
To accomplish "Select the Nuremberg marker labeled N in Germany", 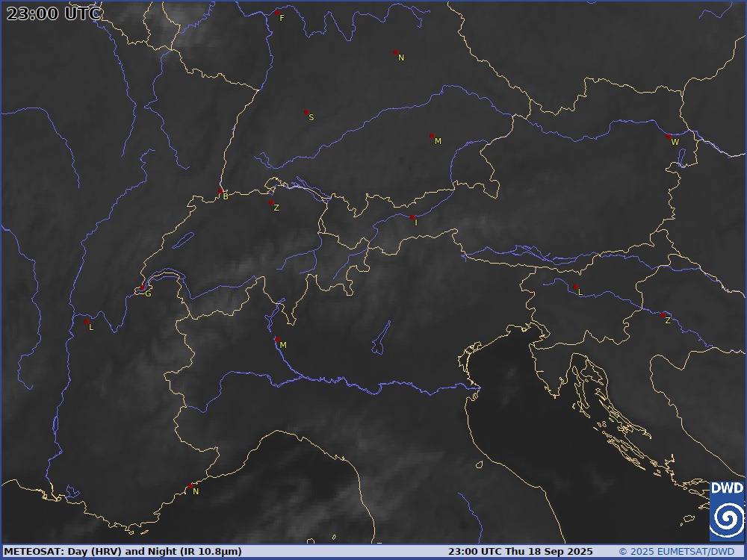I will (395, 52).
